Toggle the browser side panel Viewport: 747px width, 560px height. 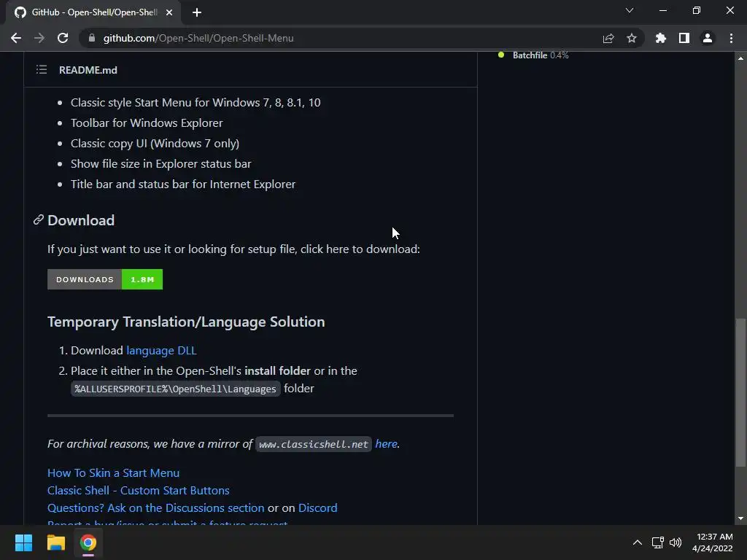click(684, 38)
